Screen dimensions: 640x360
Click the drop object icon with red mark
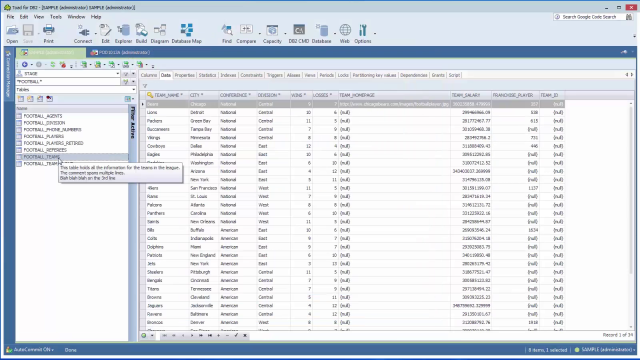(49, 99)
